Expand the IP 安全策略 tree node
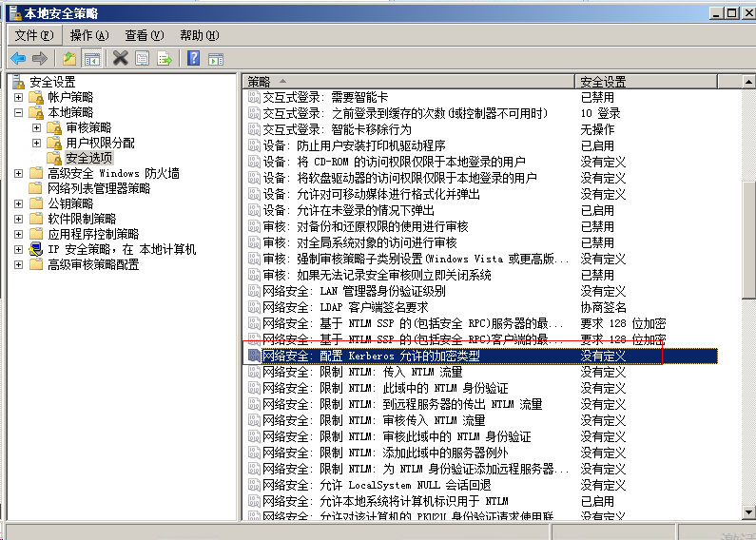 click(x=18, y=249)
